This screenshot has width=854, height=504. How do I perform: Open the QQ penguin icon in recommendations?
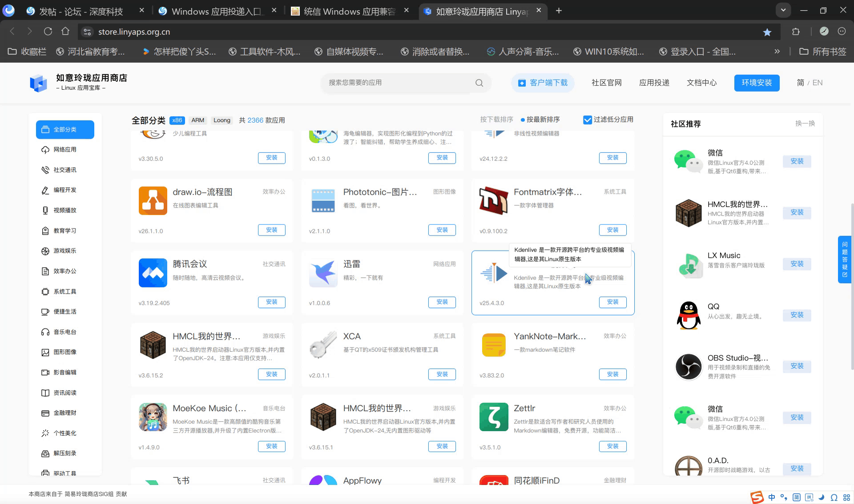pos(689,315)
